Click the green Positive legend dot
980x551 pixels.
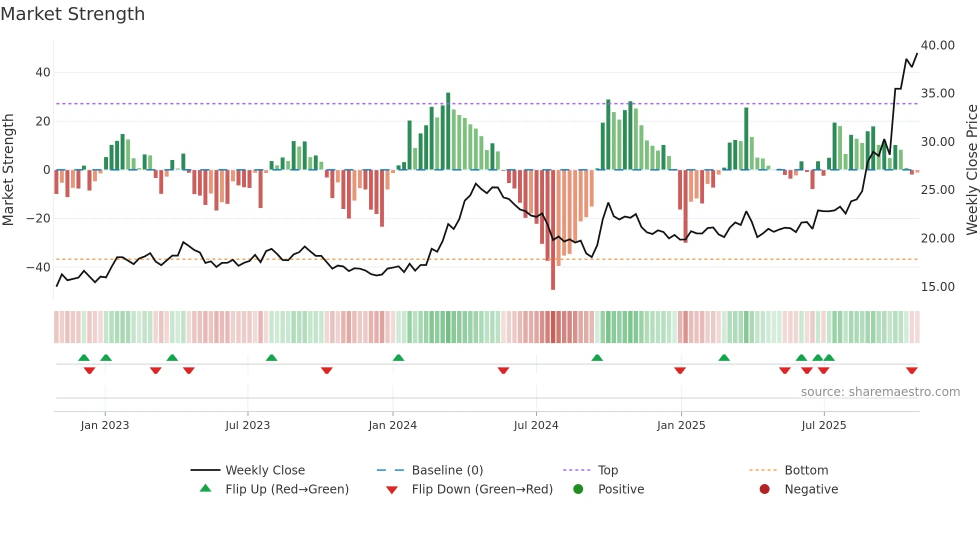tap(578, 489)
